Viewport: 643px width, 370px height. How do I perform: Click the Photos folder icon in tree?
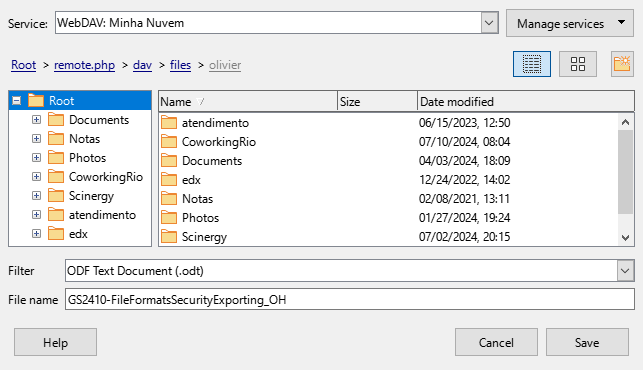[56, 158]
